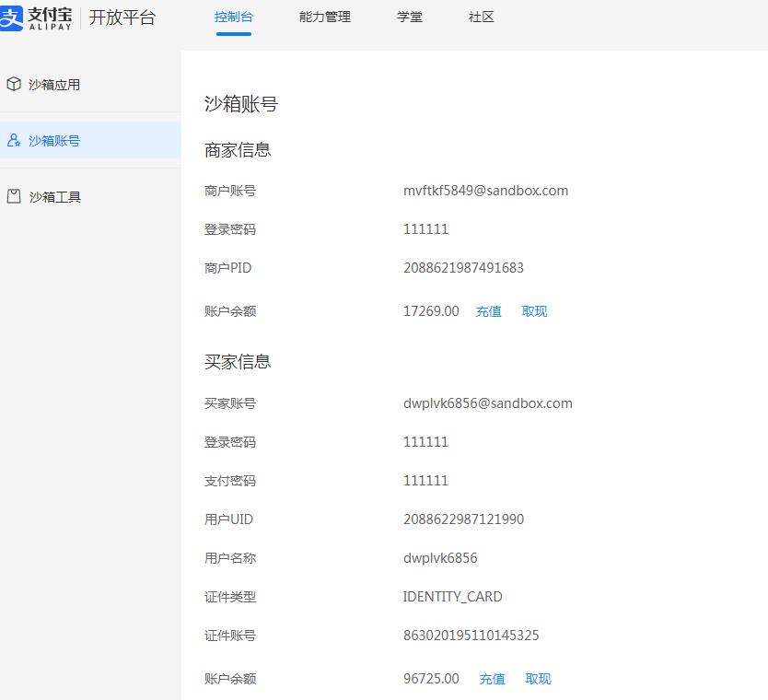Select the active 控制台 tab
This screenshot has height=700, width=768.
[x=234, y=16]
